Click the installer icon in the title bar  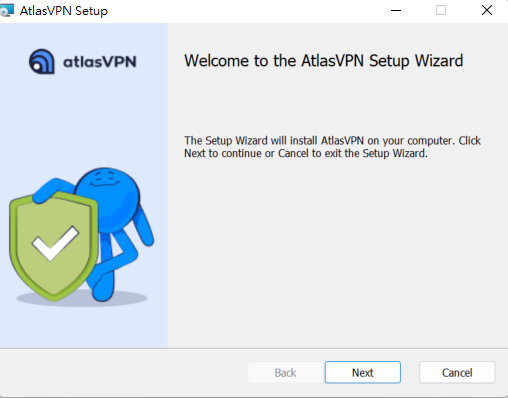7,10
